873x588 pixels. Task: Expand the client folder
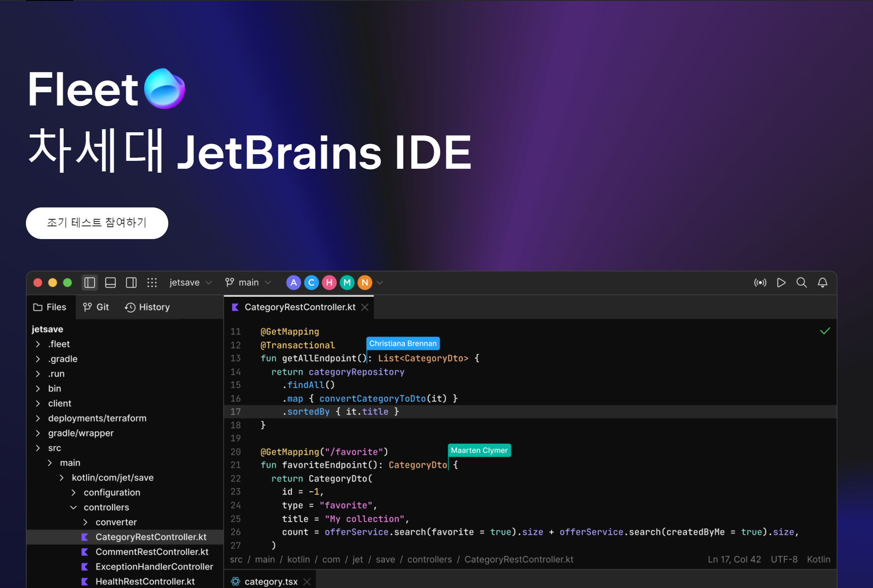[38, 403]
